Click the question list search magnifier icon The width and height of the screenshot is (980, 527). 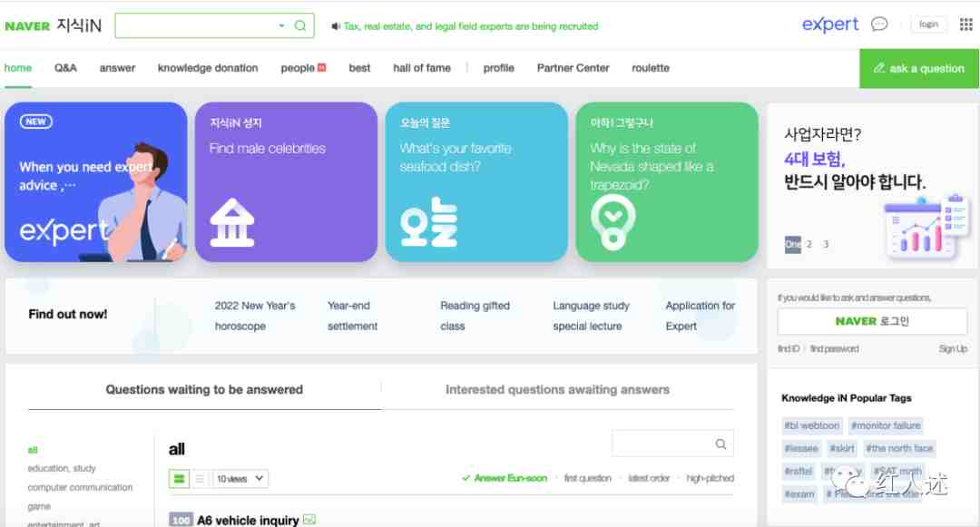[x=720, y=444]
